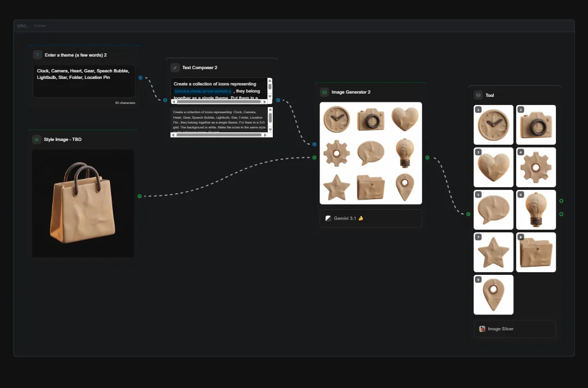Viewport: 588px width, 388px height.
Task: Toggle the green output port on Style Image node
Action: click(x=140, y=195)
